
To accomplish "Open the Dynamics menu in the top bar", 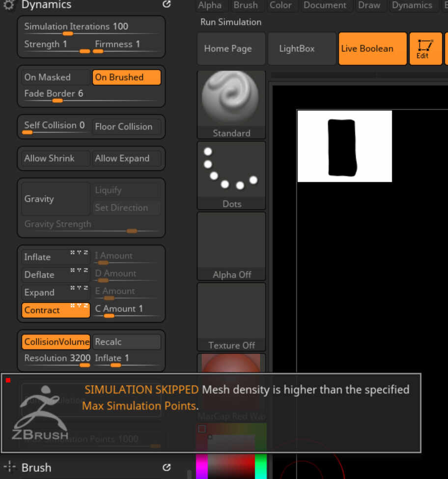I will [412, 5].
